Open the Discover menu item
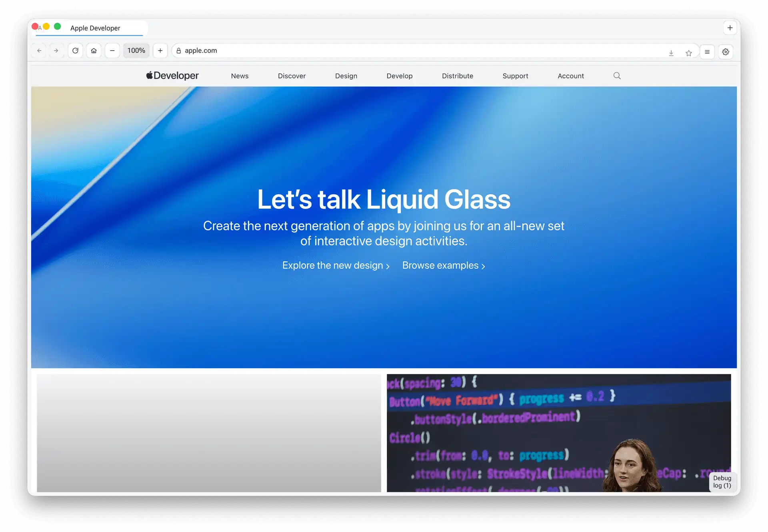768x532 pixels. pos(292,76)
